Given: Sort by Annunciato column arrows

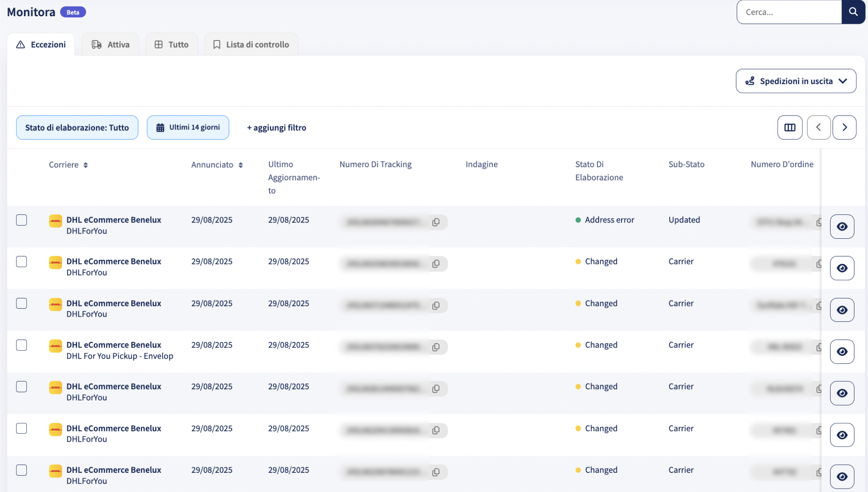Looking at the screenshot, I should pyautogui.click(x=240, y=165).
